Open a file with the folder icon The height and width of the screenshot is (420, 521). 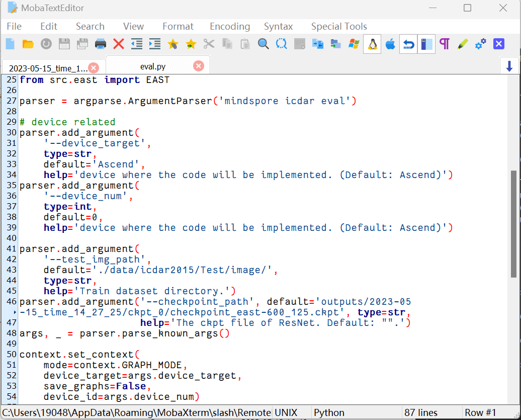tap(28, 44)
